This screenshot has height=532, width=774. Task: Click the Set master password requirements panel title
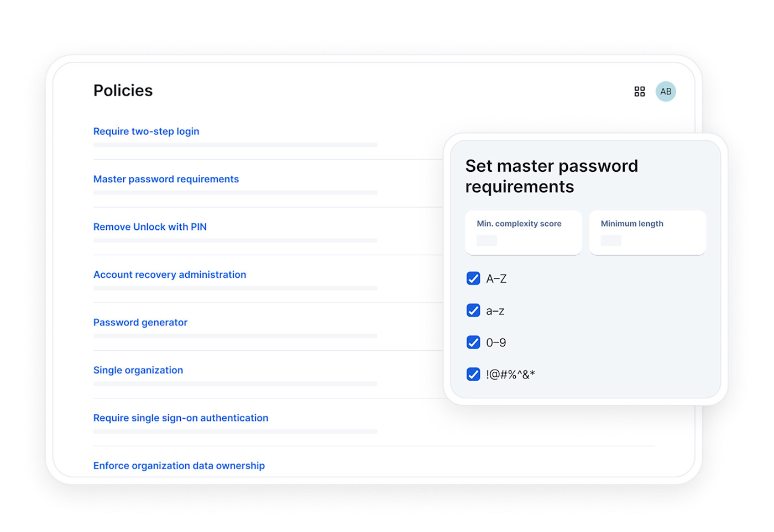[551, 176]
